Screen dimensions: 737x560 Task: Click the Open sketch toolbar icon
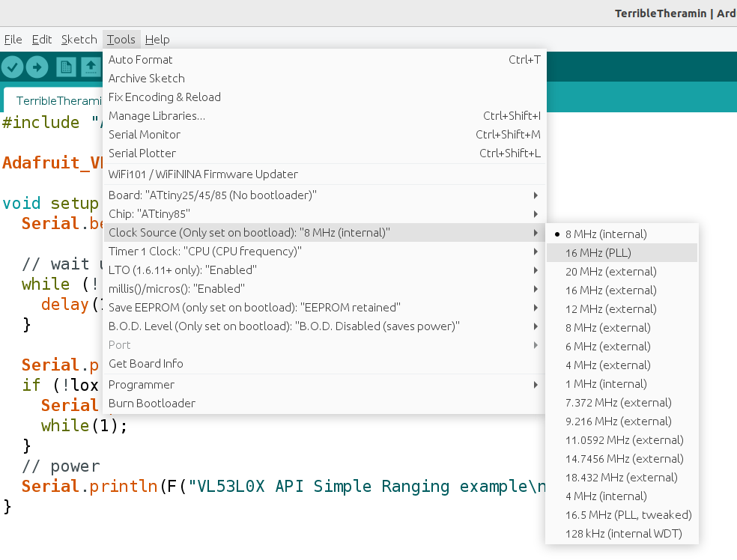click(x=91, y=67)
